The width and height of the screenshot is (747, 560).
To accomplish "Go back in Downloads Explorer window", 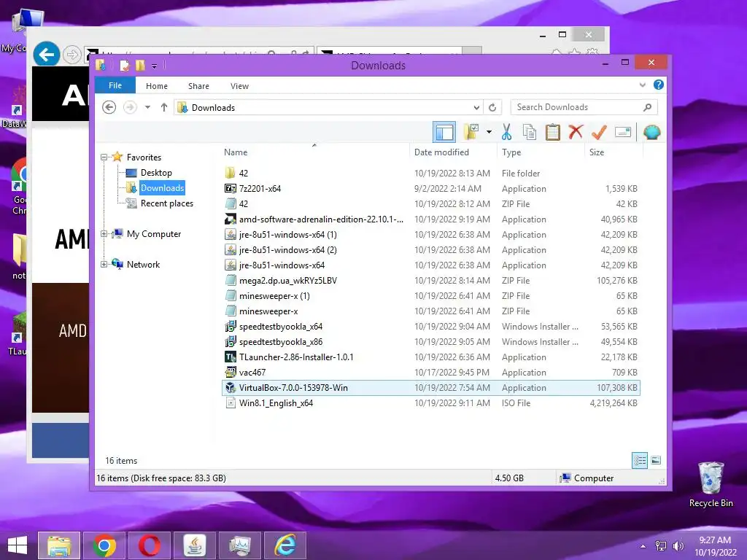I will pos(109,107).
